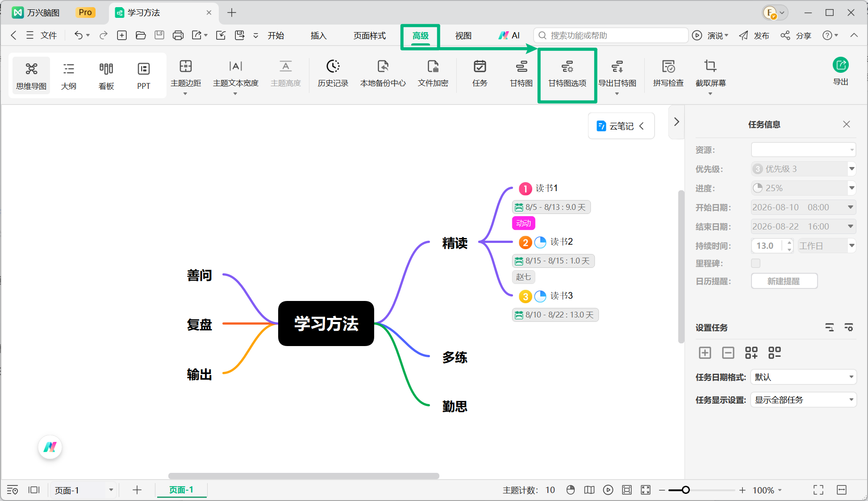Screen dimensions: 868x501
Task: Click the 分享 share button
Action: 796,35
